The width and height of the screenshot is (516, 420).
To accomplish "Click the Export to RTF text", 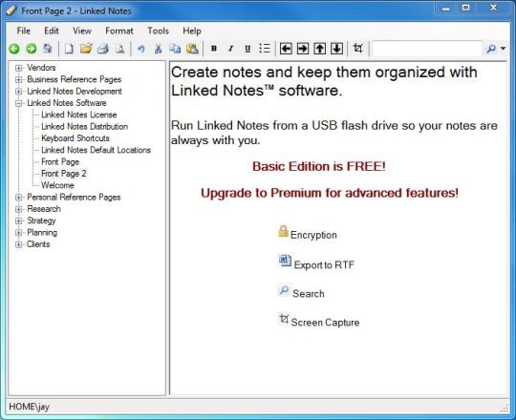I will pos(324,264).
